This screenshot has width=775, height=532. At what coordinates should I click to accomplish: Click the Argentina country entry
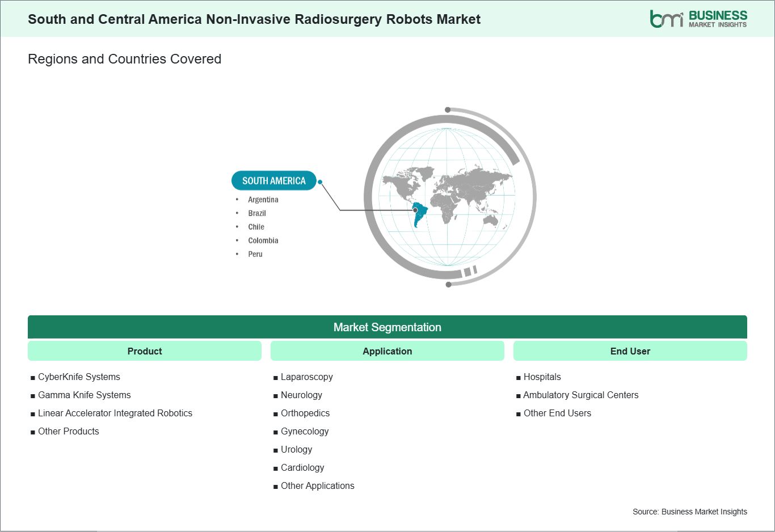[263, 200]
